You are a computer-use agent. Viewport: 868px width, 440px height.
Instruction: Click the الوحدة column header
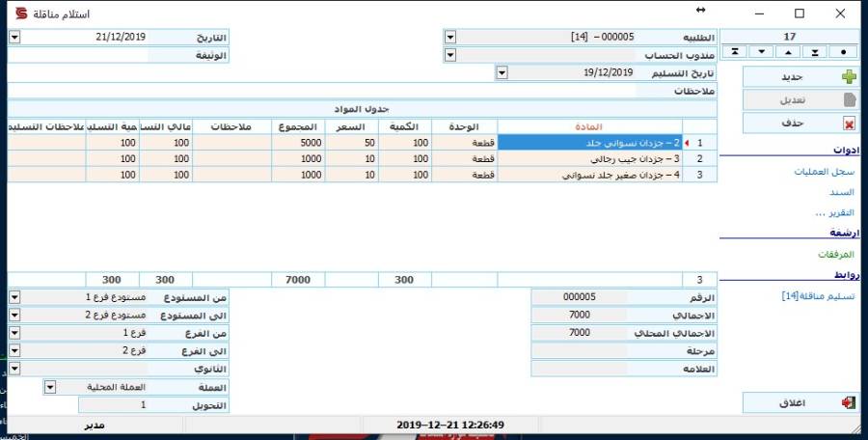465,127
